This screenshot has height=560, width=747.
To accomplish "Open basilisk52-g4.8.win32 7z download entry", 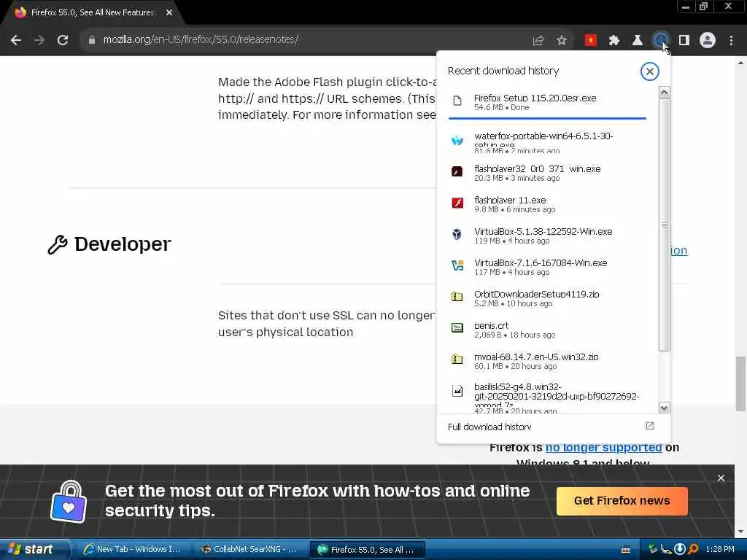I will pyautogui.click(x=547, y=397).
